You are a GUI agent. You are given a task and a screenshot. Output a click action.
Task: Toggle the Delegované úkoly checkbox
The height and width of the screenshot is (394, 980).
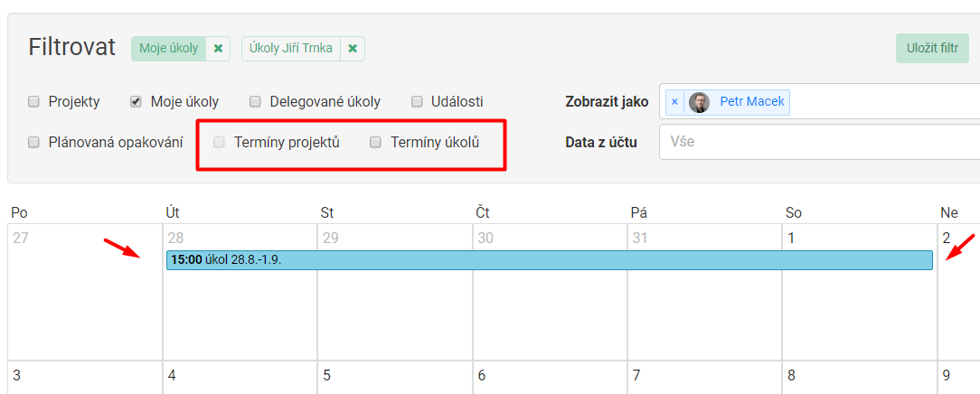coord(255,102)
